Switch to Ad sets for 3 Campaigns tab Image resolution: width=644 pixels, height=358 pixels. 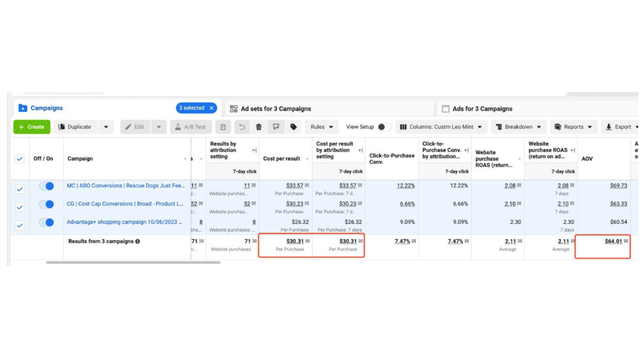point(275,109)
